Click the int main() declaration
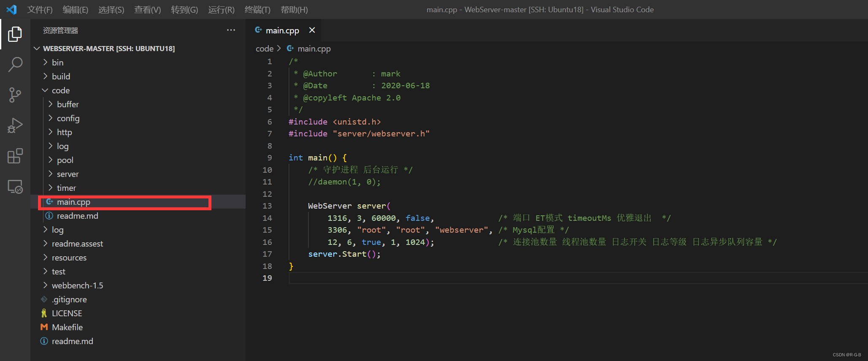 coord(318,157)
